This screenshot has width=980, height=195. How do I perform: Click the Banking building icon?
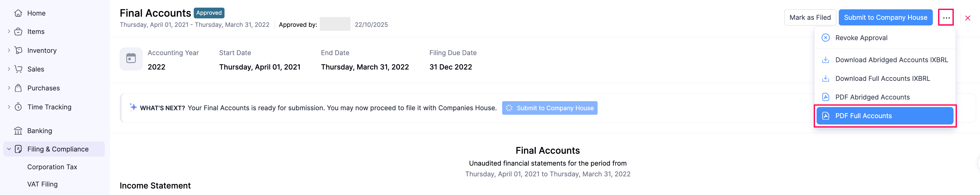(18, 130)
